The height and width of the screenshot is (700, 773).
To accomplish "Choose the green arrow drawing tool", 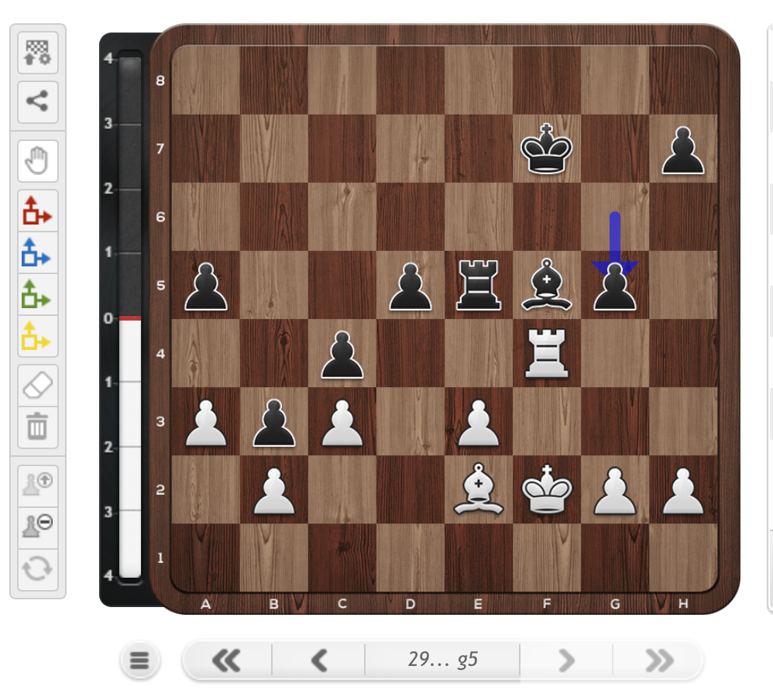I will tap(37, 294).
